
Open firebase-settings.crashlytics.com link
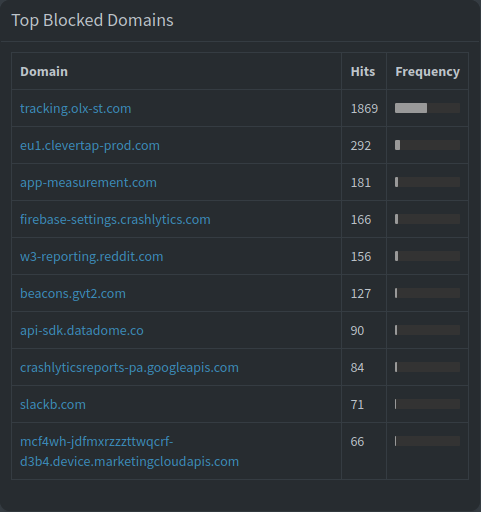[x=115, y=220]
